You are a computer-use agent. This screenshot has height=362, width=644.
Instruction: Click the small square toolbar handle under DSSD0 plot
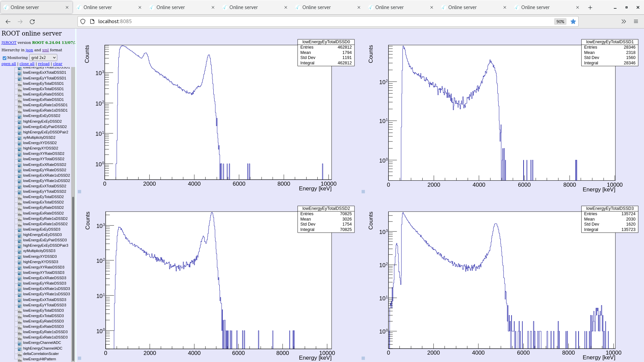pos(79,192)
